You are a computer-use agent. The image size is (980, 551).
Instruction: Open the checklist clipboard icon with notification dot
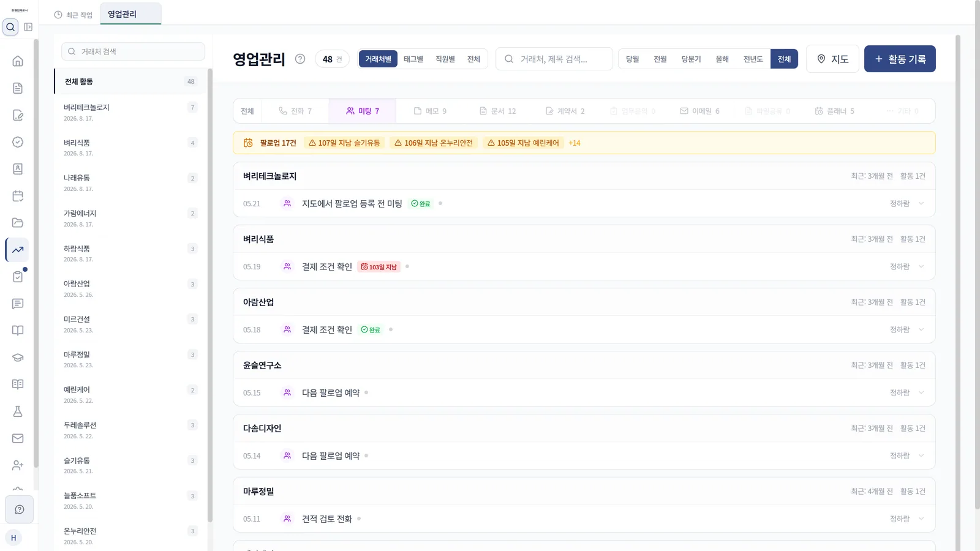(x=18, y=277)
